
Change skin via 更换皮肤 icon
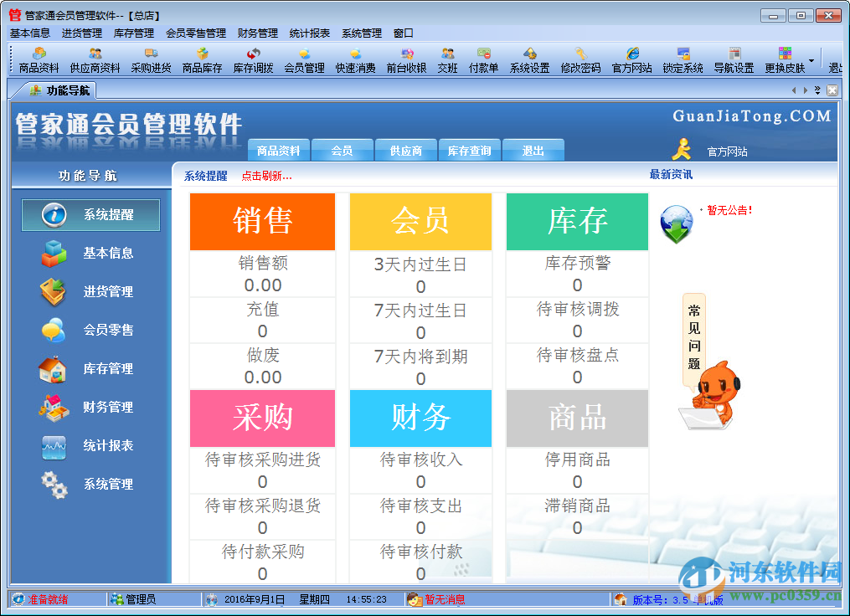784,59
